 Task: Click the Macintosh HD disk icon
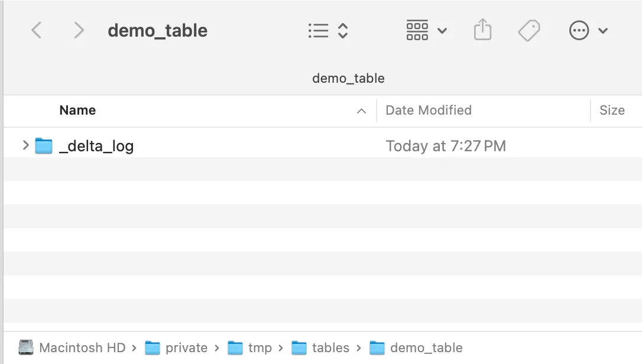click(x=26, y=347)
